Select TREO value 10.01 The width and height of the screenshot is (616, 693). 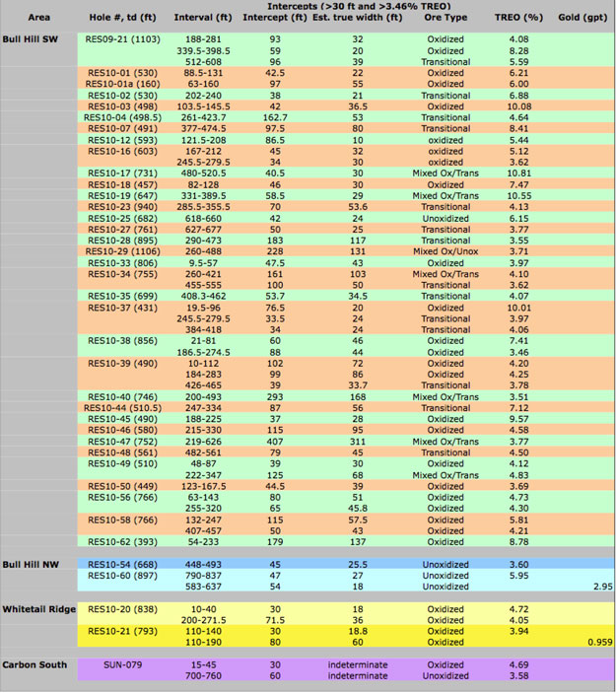coord(518,308)
